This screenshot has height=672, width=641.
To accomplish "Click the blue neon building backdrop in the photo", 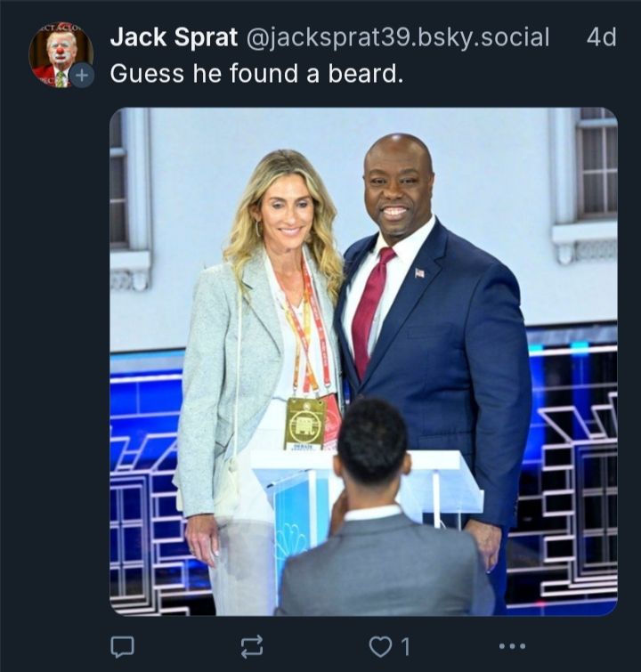I will coord(571,472).
